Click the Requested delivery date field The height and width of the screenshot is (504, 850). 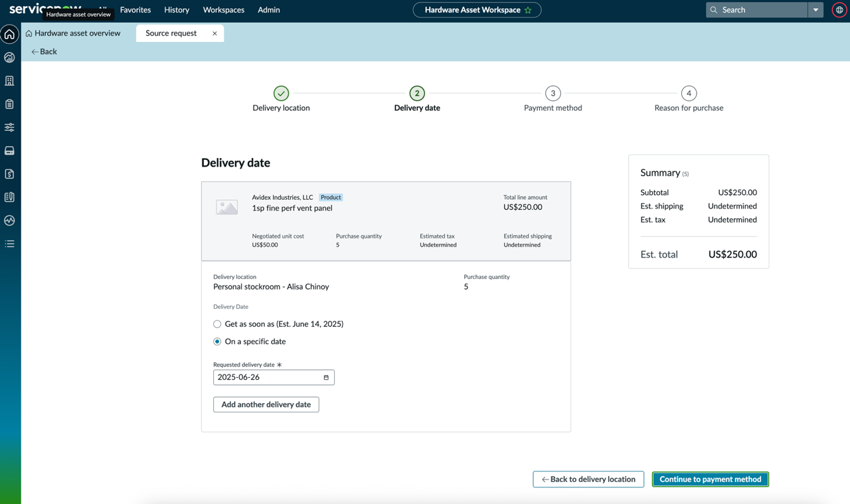pos(274,377)
